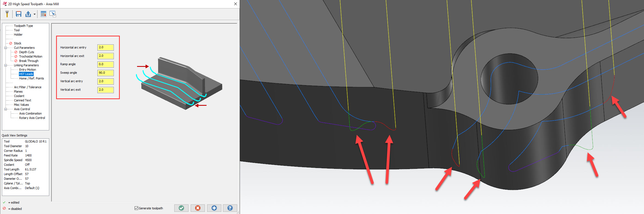The height and width of the screenshot is (214, 644).
Task: Collapse the Cut Parameters tree node
Action: point(5,48)
